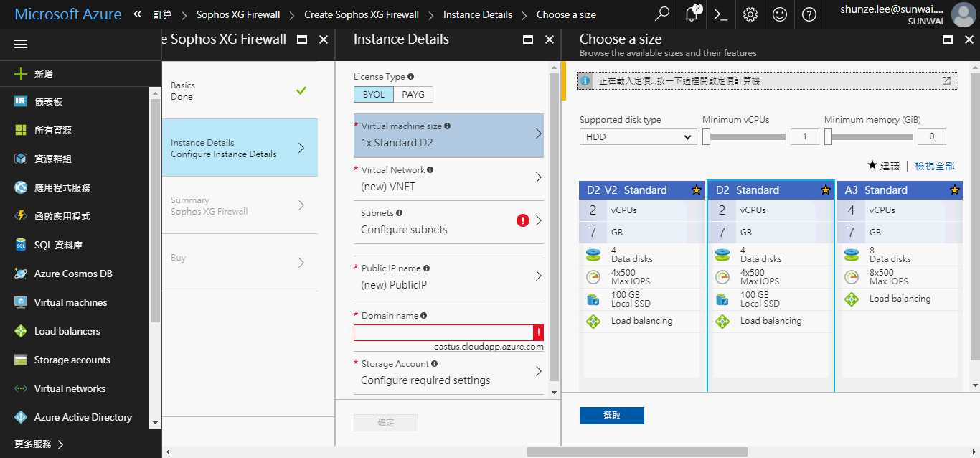This screenshot has width=980, height=458.
Task: Click the 選取 select button
Action: click(612, 416)
